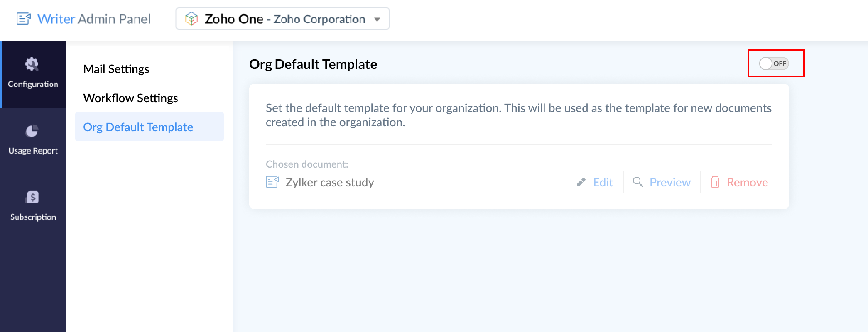Image resolution: width=868 pixels, height=332 pixels.
Task: Click the Preview link
Action: point(670,182)
